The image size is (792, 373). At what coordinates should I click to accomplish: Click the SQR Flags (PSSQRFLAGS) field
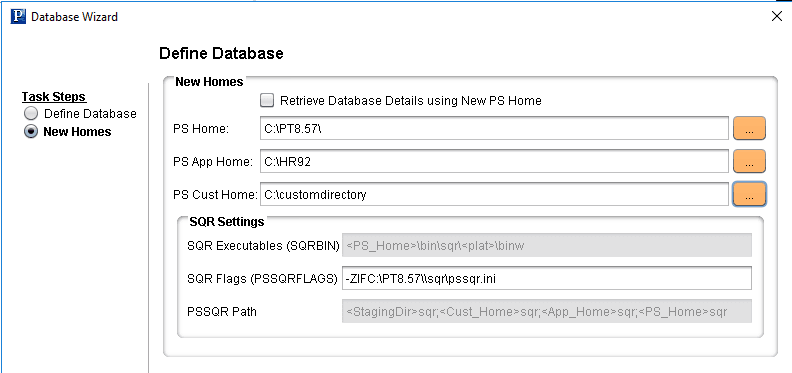[547, 278]
